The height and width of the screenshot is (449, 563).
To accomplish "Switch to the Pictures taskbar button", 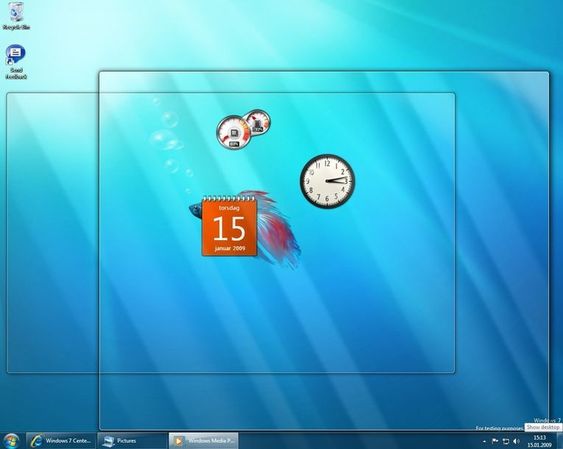I will pyautogui.click(x=132, y=440).
